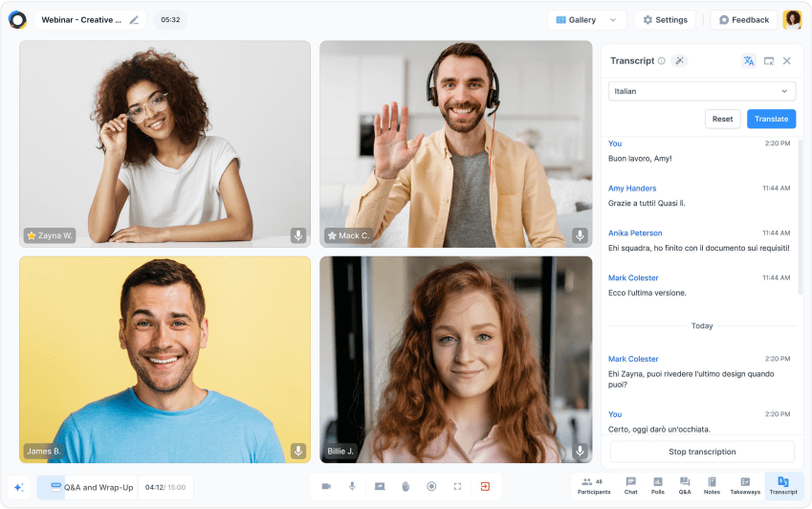The width and height of the screenshot is (812, 509).
Task: Select the Transcript tab
Action: tap(783, 486)
